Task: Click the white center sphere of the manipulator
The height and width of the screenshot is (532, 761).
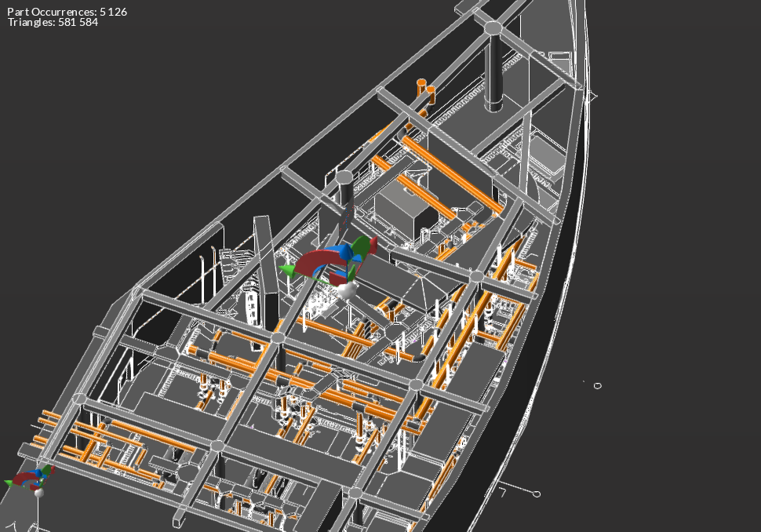Action: click(348, 290)
